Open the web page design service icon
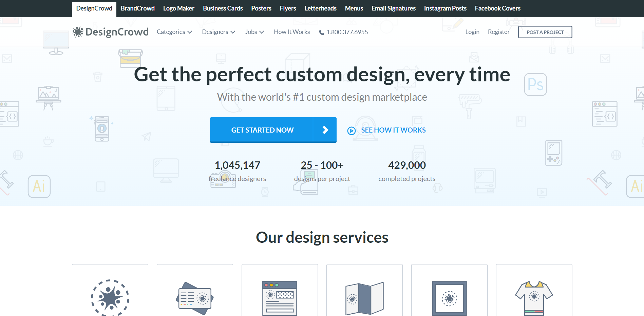Screen dimensions: 644x316 click(280, 298)
